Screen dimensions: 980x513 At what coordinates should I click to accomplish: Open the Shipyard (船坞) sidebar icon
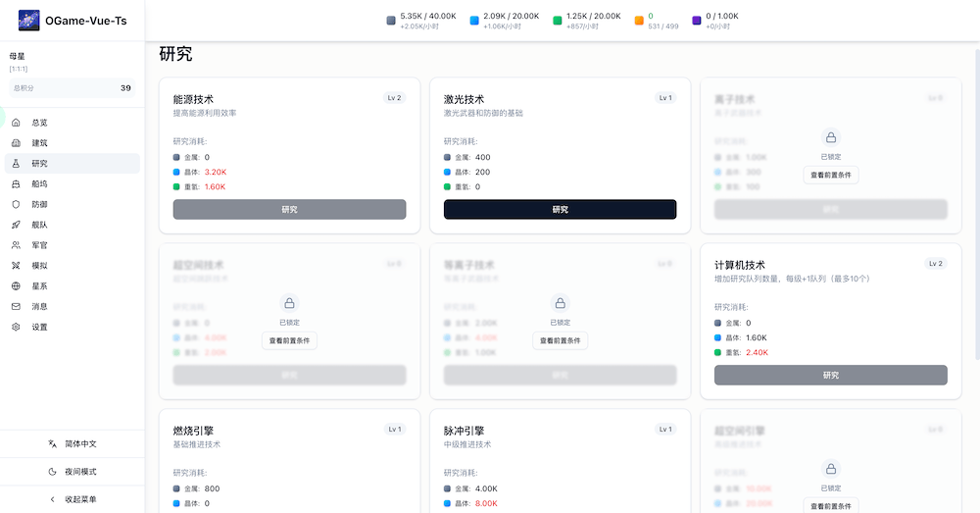click(16, 183)
